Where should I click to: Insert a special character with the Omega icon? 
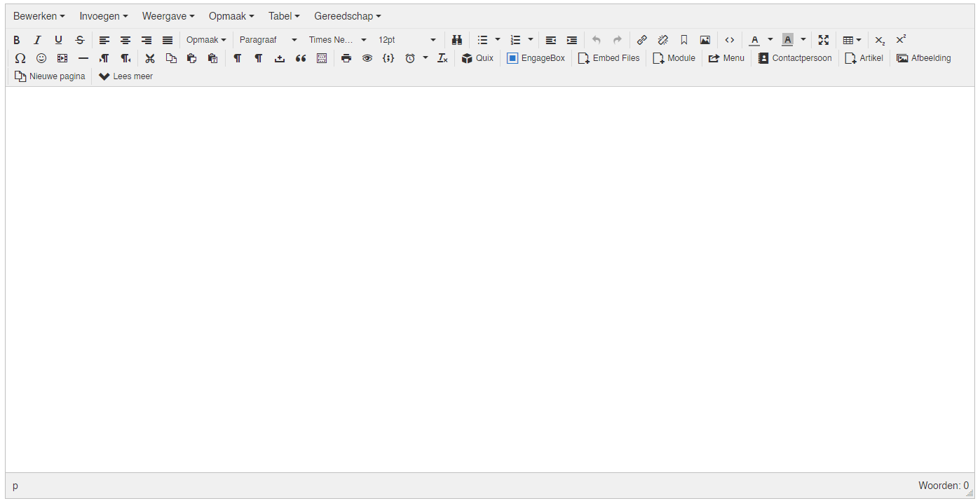20,58
